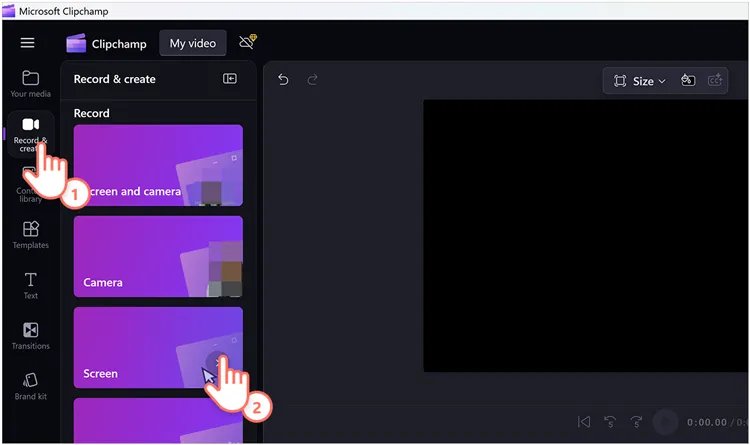Screen dimensions: 750x445
Task: Open Record & create sidebar tab
Action: point(31,134)
